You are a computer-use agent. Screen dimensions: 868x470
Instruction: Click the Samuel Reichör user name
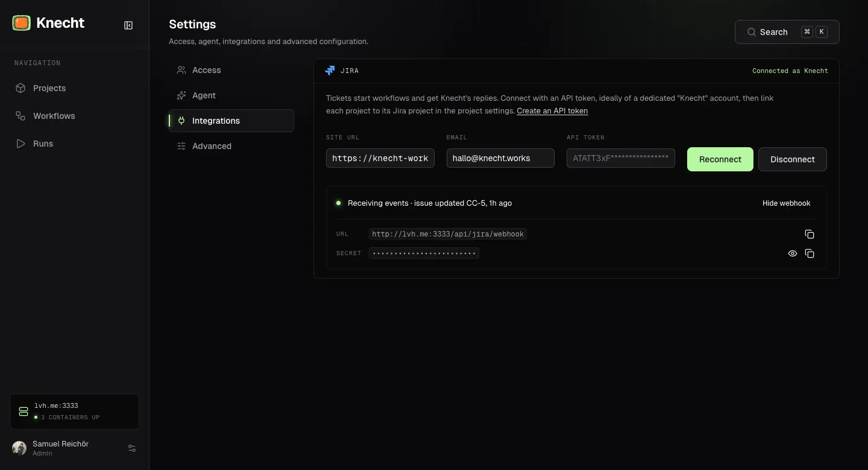(60, 444)
